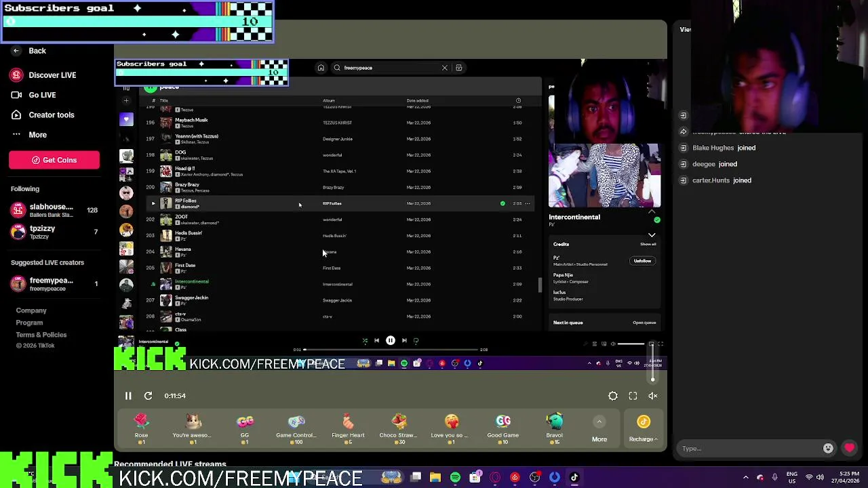Adjust the LIVE vertical volume slider

[653, 363]
